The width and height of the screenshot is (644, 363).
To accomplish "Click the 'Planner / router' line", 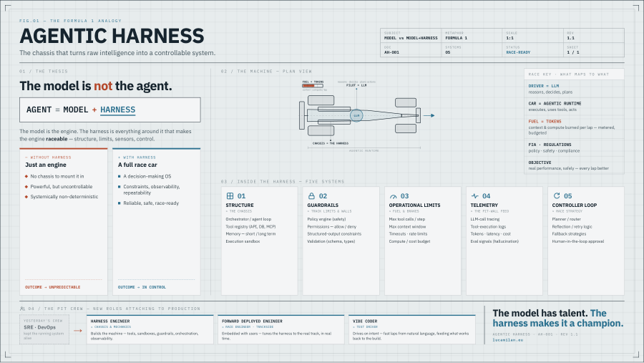I will coord(567,219).
